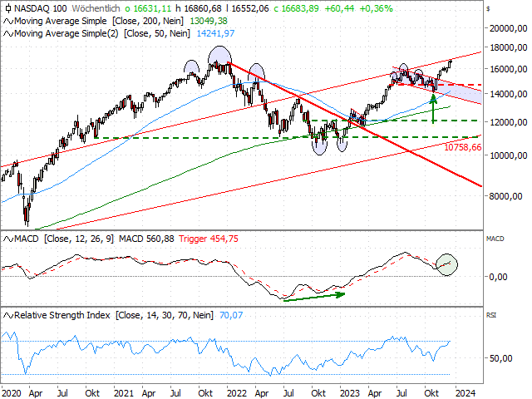The height and width of the screenshot is (399, 532).
Task: Click the MACD value 560,88
Action: click(x=160, y=239)
